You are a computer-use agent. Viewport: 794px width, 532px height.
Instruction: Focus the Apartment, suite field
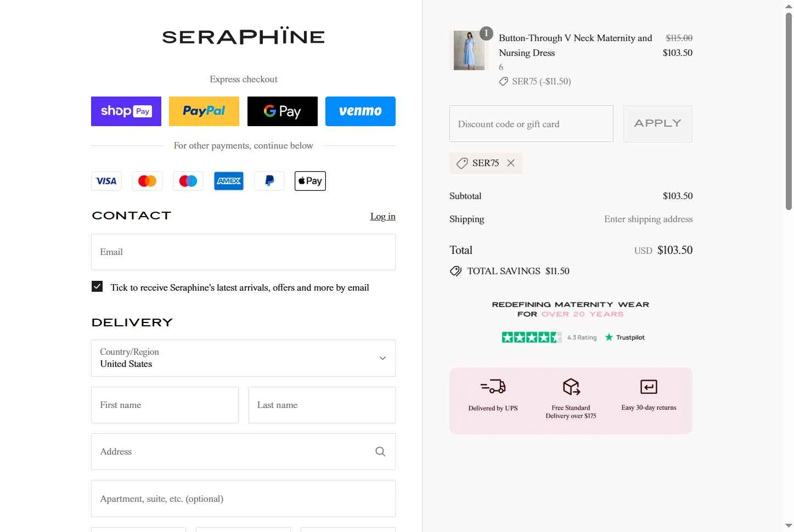click(243, 499)
